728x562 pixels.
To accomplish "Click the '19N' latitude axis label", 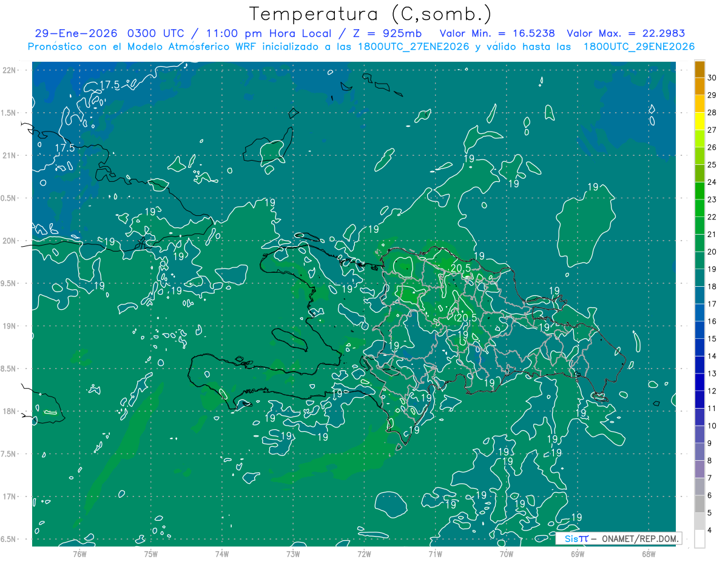I will 9,326.
